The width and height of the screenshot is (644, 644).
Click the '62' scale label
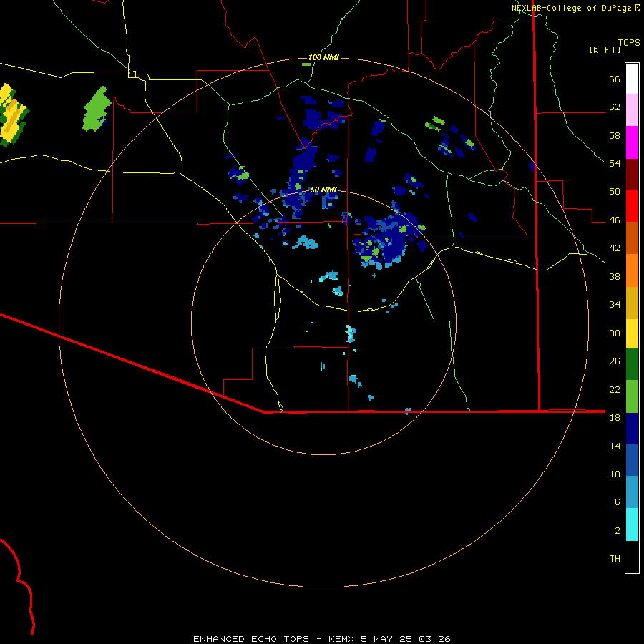615,107
